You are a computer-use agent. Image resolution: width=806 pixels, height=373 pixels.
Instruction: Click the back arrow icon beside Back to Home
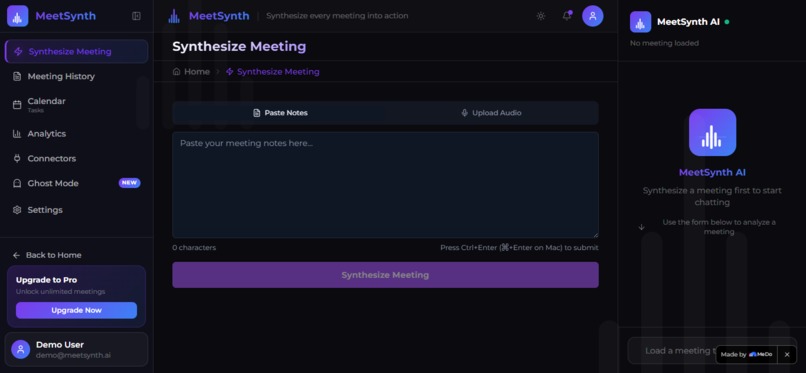point(16,255)
